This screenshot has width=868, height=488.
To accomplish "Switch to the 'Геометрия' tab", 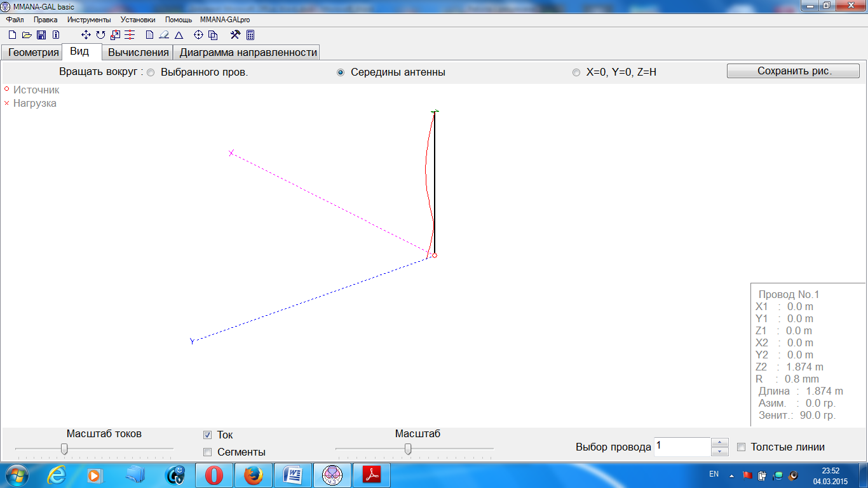I will pos(33,53).
